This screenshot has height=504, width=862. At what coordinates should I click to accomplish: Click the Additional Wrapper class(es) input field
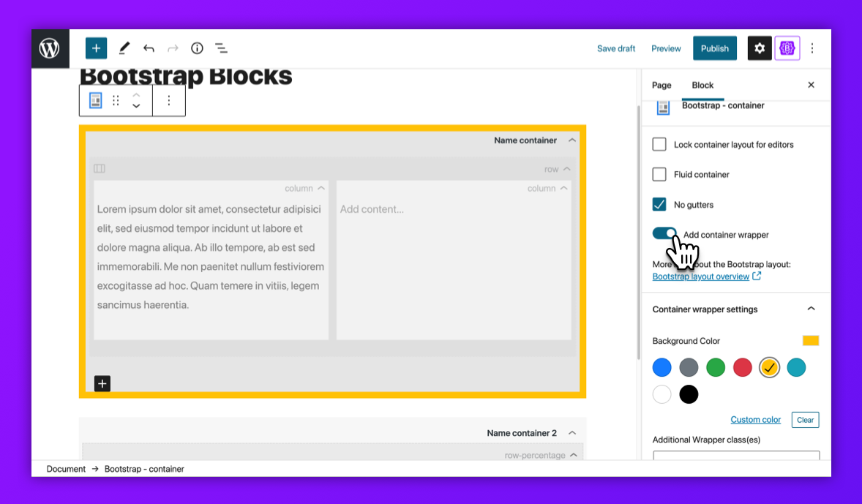click(735, 456)
